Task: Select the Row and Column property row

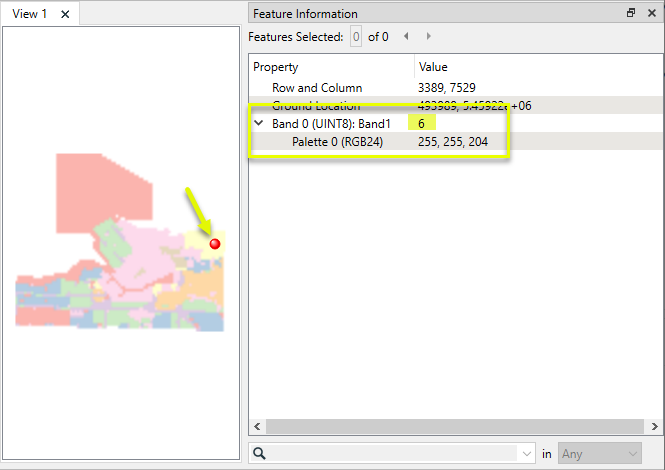Action: (x=317, y=88)
